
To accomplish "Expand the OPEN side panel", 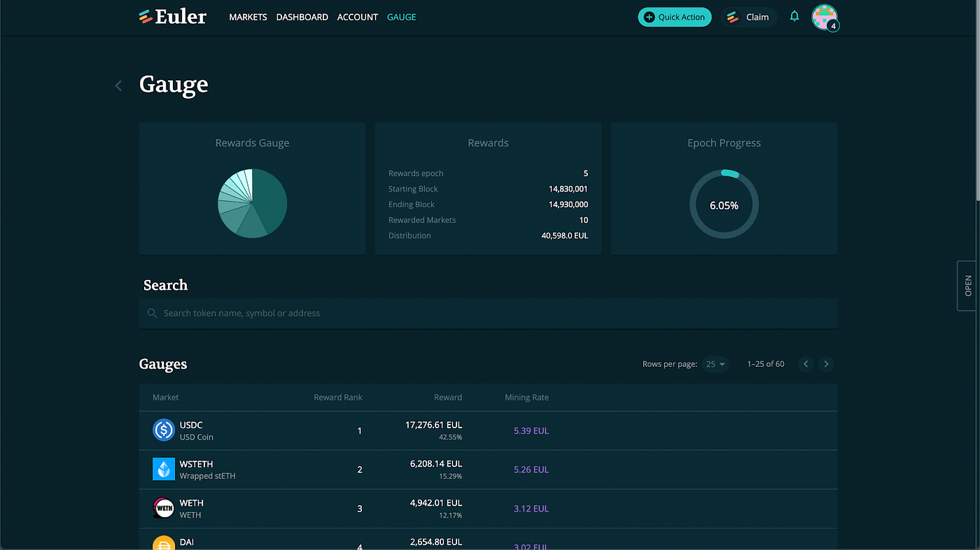I will coord(968,285).
